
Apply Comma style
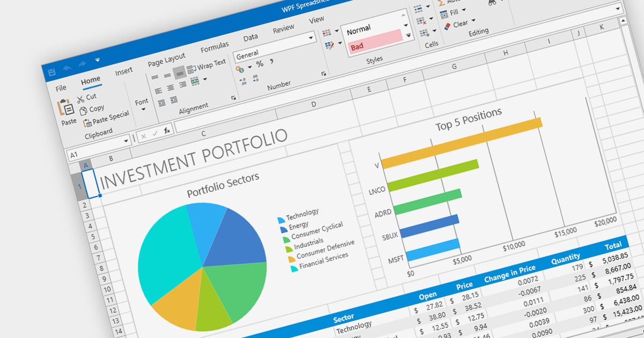coord(272,61)
